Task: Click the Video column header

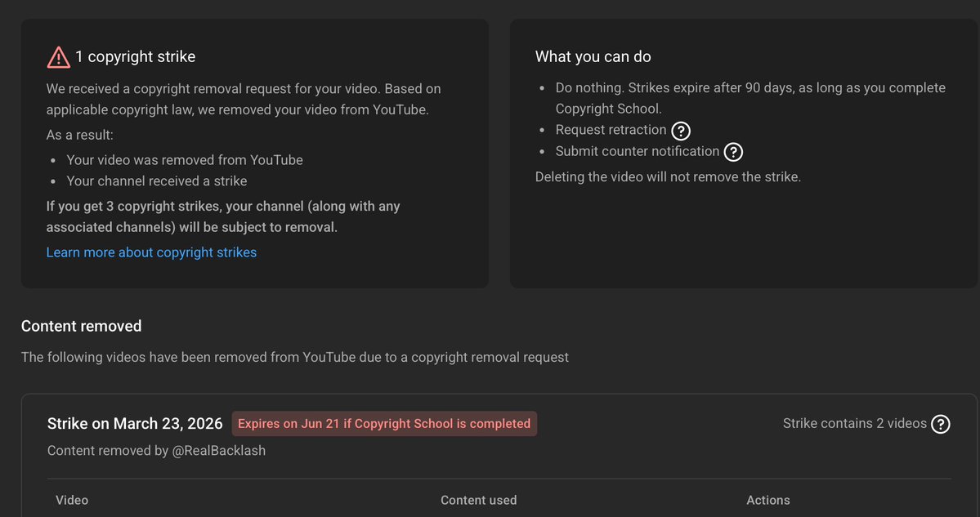Action: [72, 500]
